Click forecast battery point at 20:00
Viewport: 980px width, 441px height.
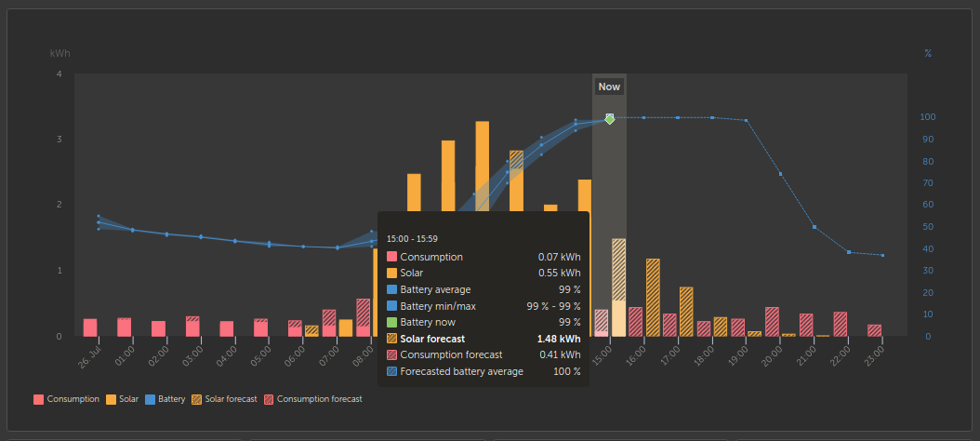pyautogui.click(x=780, y=174)
